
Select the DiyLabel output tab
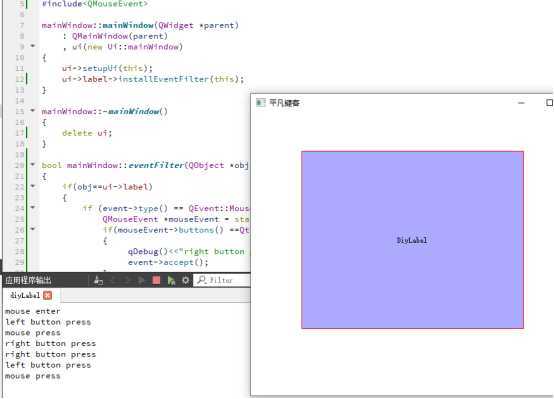click(25, 295)
